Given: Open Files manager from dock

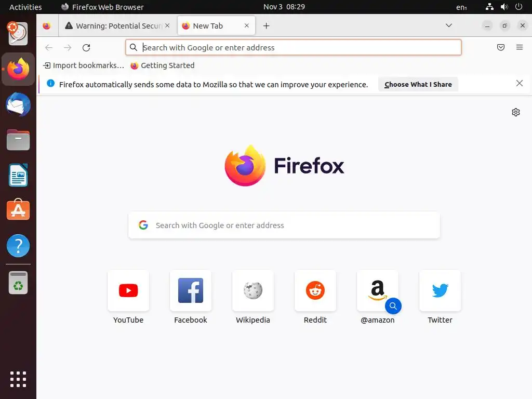Looking at the screenshot, I should 18,140.
